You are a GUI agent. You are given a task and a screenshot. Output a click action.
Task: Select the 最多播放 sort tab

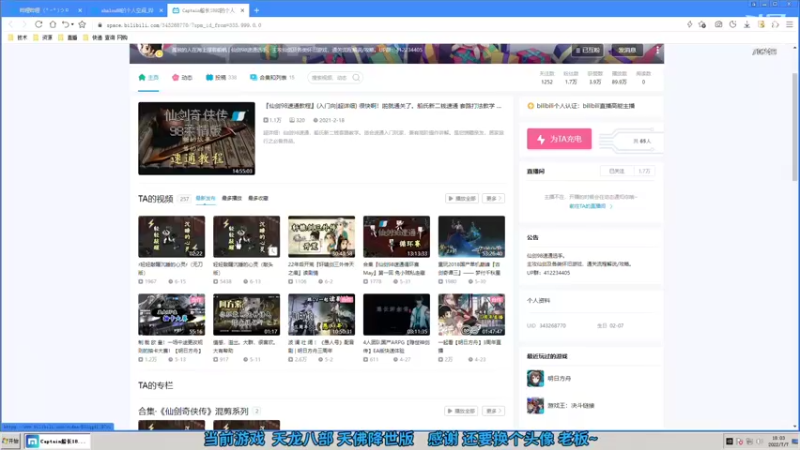point(232,198)
